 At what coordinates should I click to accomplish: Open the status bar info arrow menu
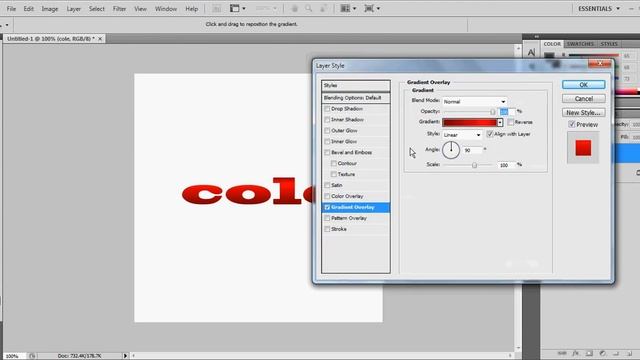tap(125, 356)
